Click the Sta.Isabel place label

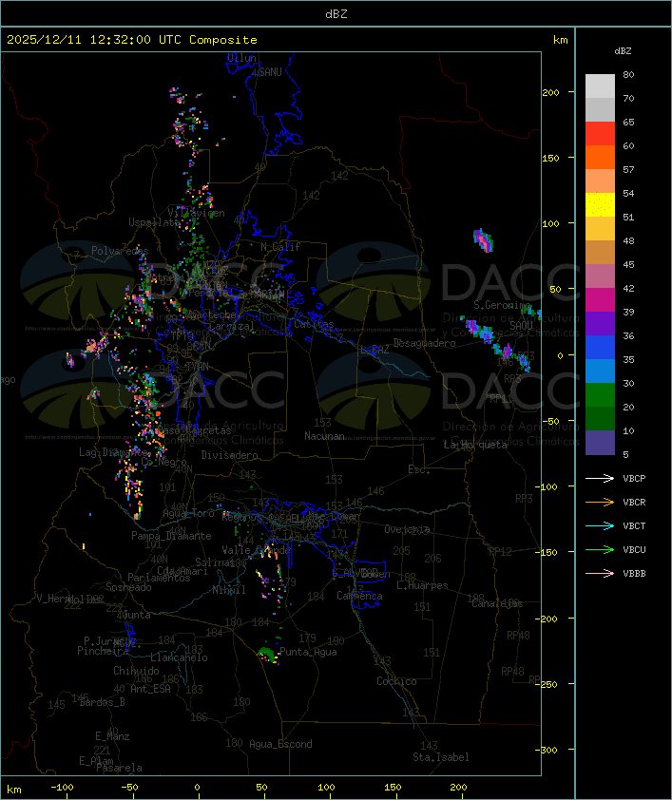[x=440, y=757]
